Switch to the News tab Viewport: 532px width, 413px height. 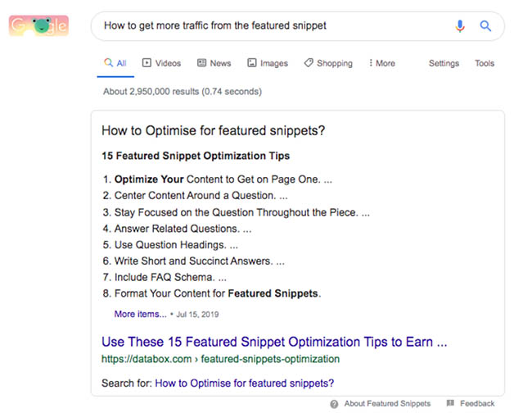(x=214, y=63)
